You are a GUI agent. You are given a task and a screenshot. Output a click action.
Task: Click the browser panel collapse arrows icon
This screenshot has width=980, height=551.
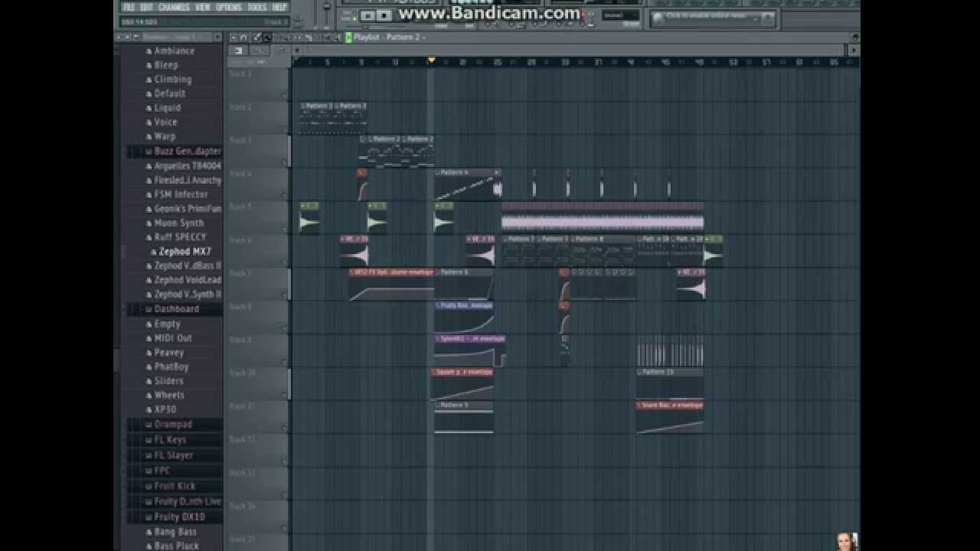126,37
